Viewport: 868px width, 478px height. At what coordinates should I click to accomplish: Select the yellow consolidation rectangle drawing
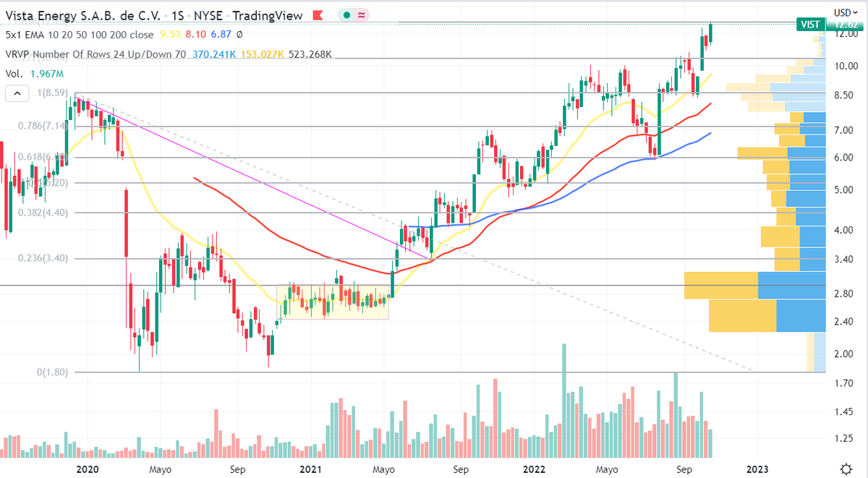333,302
